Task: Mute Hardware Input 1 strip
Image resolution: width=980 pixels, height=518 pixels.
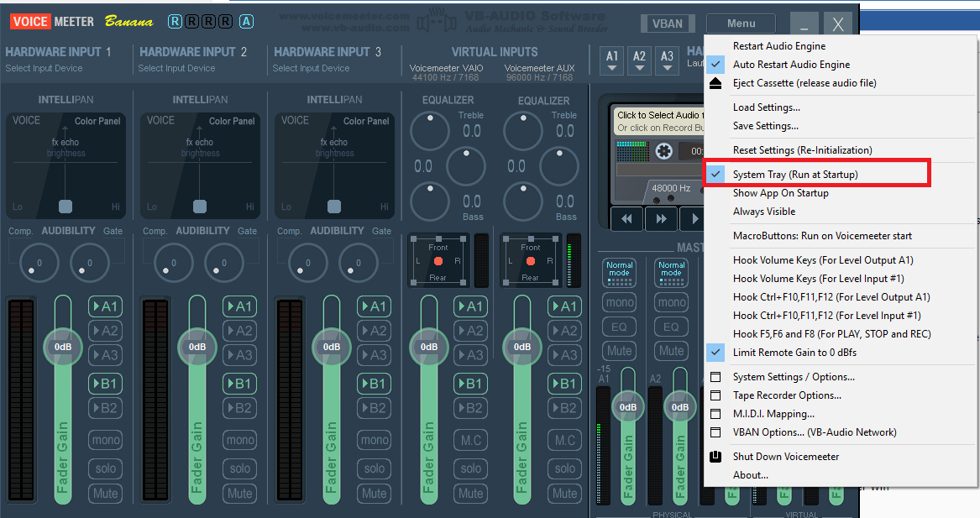Action: click(105, 494)
